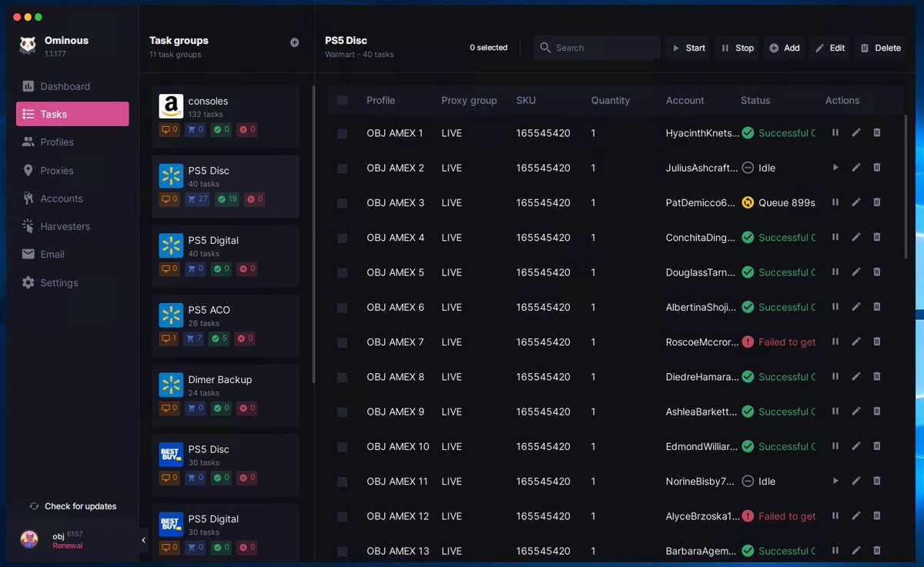The image size is (924, 567).
Task: Click the task groups list scrollbar
Action: [313, 234]
